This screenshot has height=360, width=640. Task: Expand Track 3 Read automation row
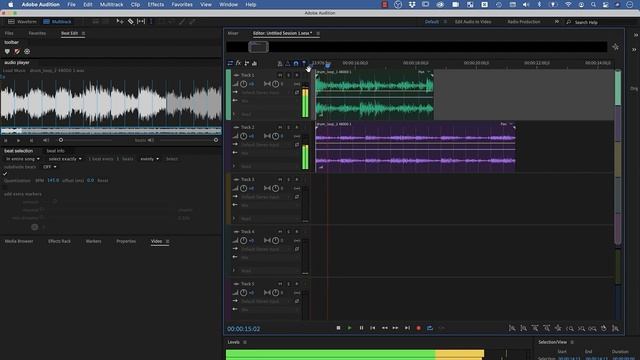[x=234, y=219]
